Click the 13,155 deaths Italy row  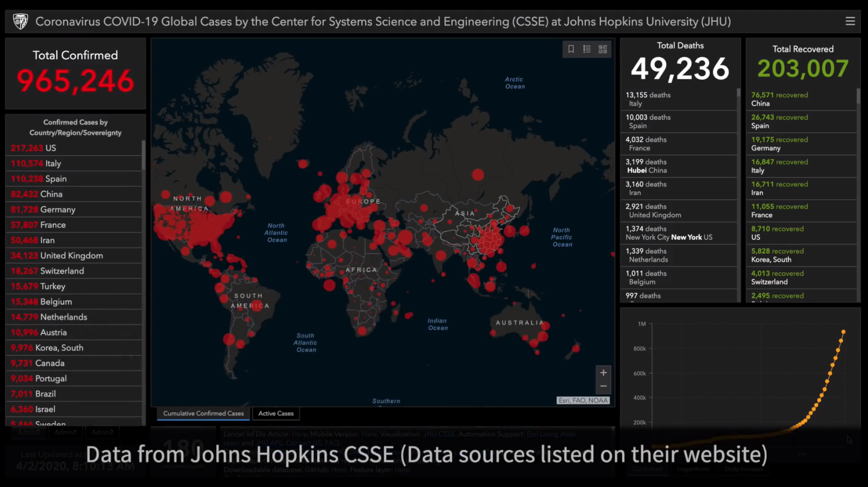[679, 99]
